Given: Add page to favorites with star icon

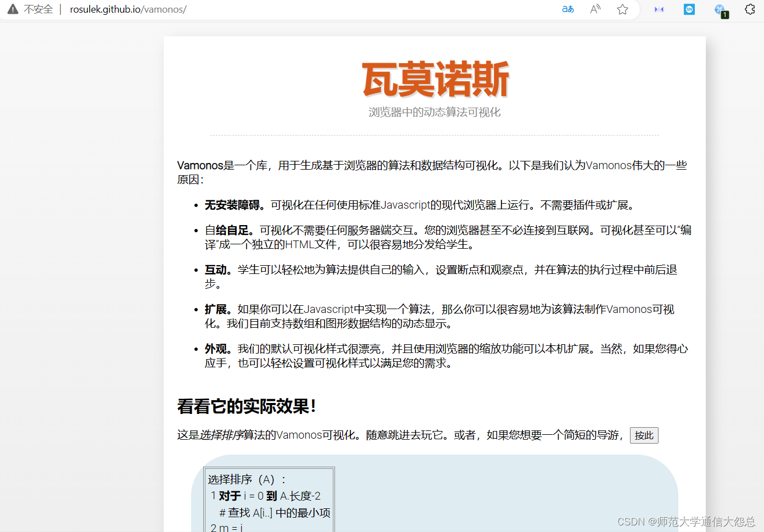Looking at the screenshot, I should click(622, 9).
